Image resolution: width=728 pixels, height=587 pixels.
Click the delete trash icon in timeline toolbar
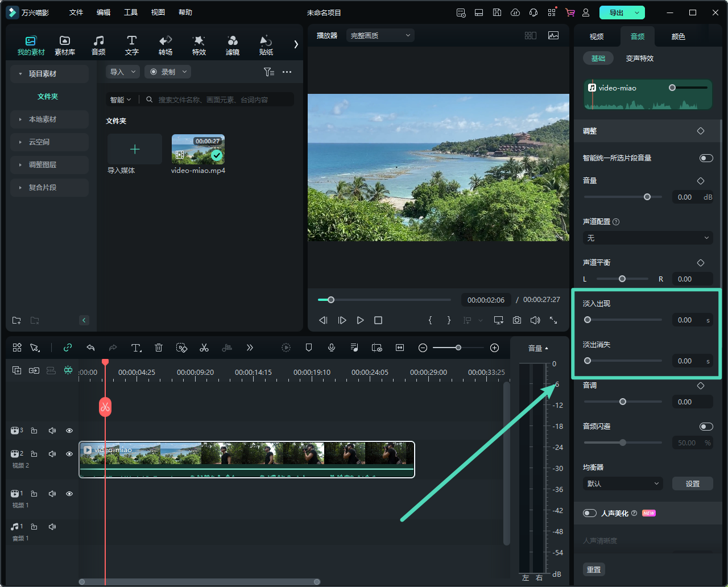[x=159, y=348]
